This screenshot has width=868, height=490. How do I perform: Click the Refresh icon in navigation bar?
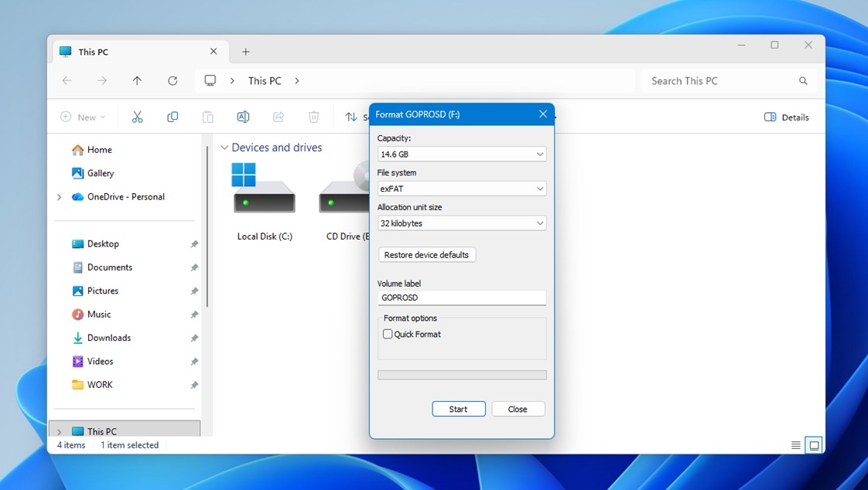(173, 80)
